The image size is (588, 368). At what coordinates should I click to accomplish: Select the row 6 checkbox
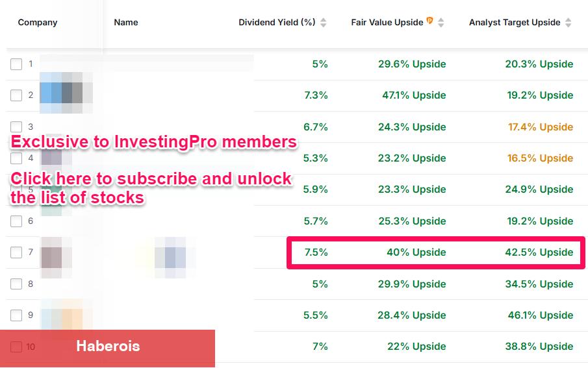pos(16,221)
